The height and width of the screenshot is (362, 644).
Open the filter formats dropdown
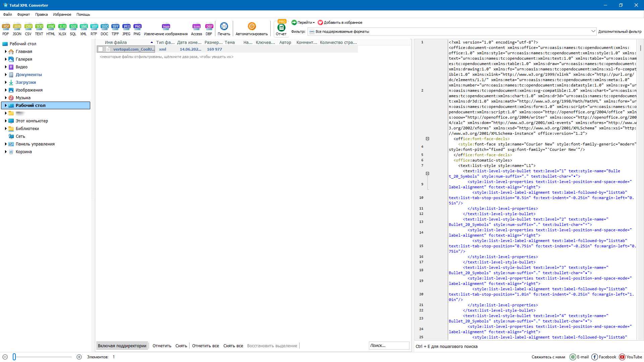(x=593, y=32)
